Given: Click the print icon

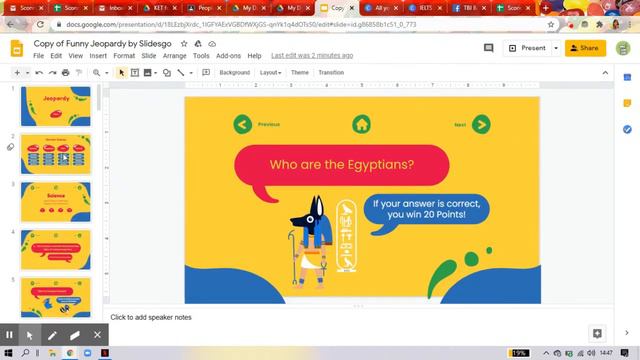Looking at the screenshot, I should (x=65, y=73).
